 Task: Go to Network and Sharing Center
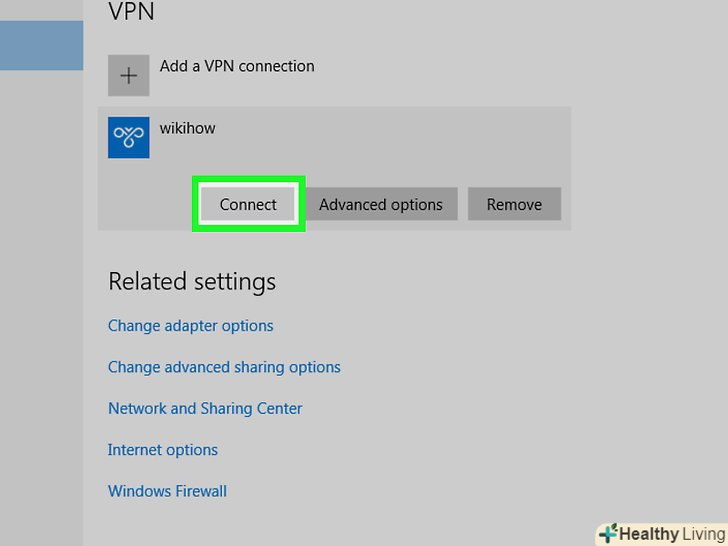pos(205,408)
